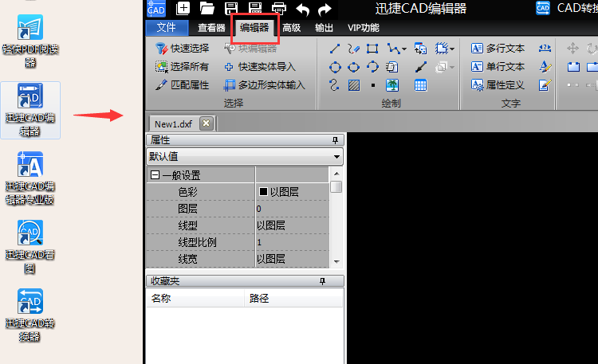Click the 线宽 value field

coord(292,259)
